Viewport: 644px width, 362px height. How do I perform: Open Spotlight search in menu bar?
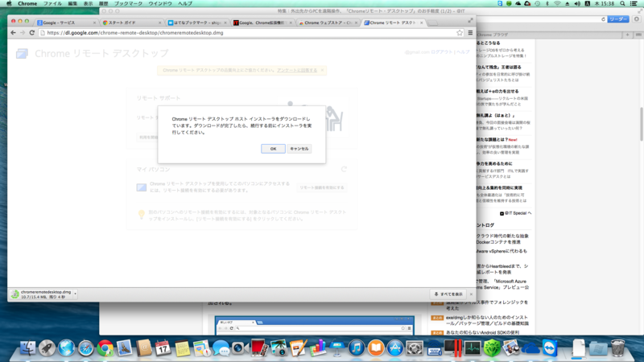622,3
